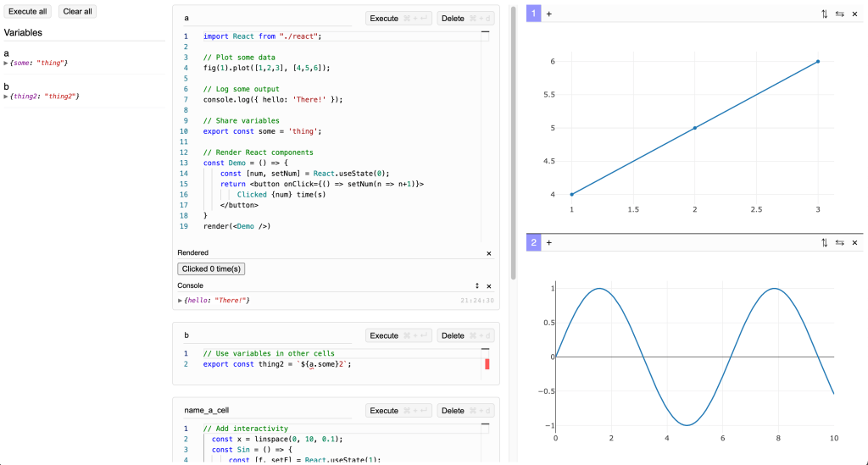The image size is (868, 465).
Task: Close the Rendered output section
Action: [488, 253]
